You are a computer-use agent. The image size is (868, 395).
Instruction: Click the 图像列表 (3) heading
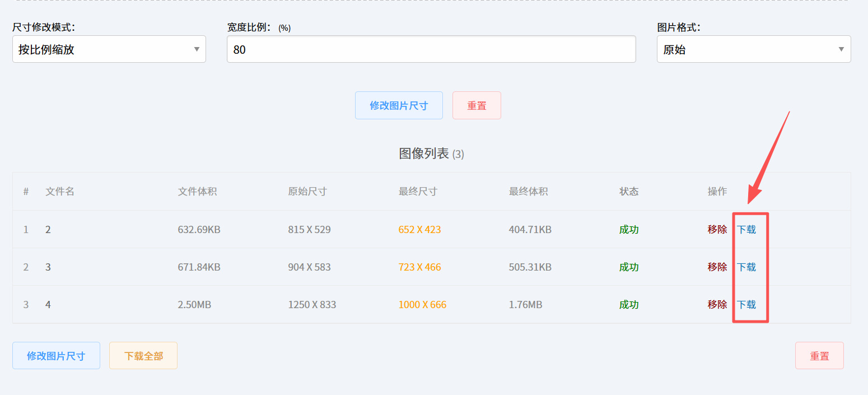(x=431, y=154)
